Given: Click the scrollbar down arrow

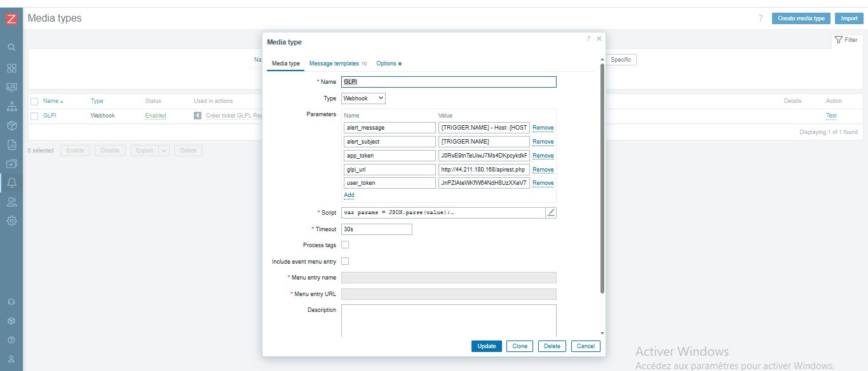Looking at the screenshot, I should [x=602, y=333].
